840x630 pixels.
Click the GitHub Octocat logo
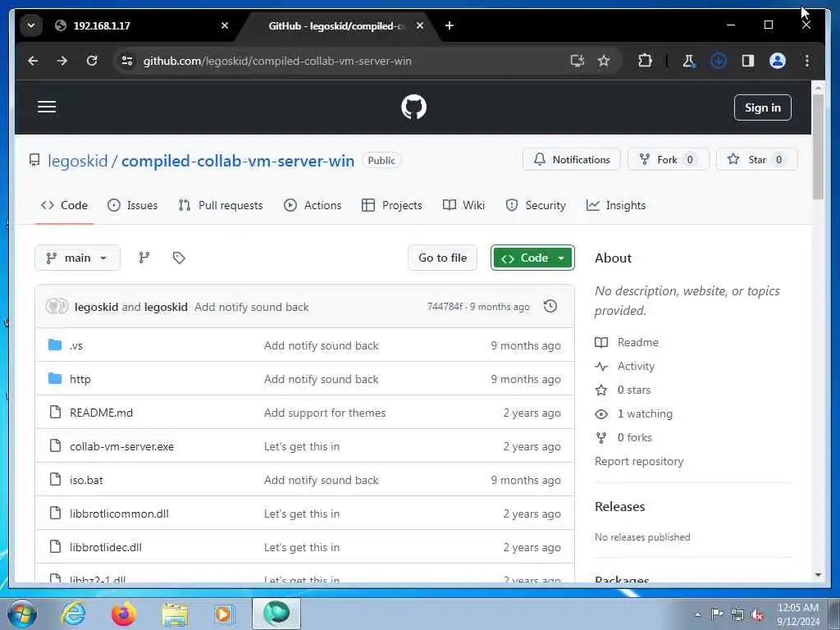(413, 107)
